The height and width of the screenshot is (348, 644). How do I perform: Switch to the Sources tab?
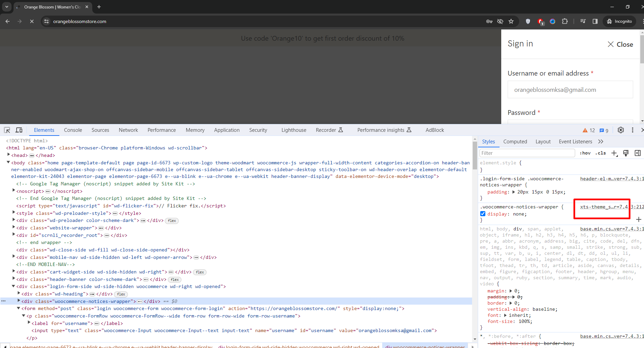pos(100,130)
